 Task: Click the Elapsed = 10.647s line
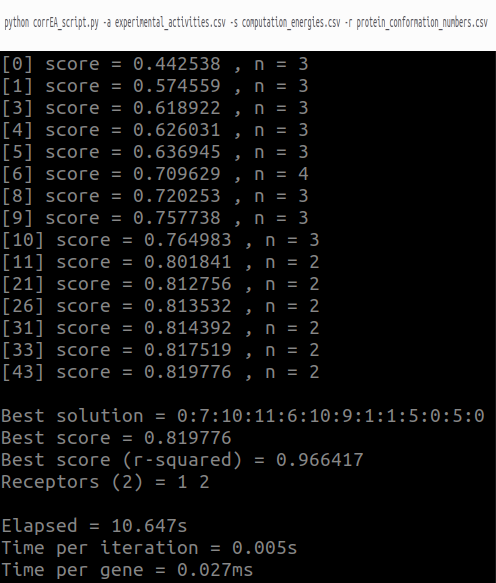tap(94, 526)
